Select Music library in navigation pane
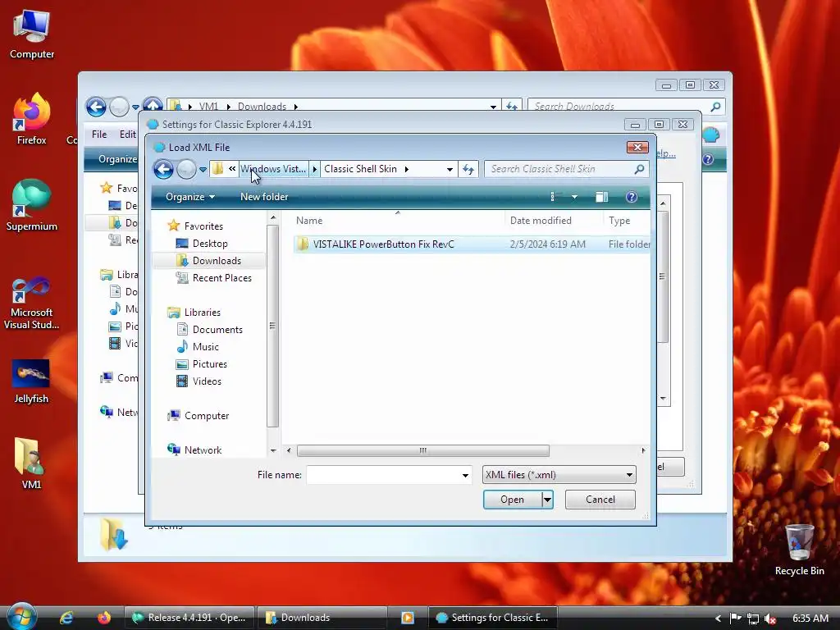Screen dimensions: 840x630 click(205, 347)
